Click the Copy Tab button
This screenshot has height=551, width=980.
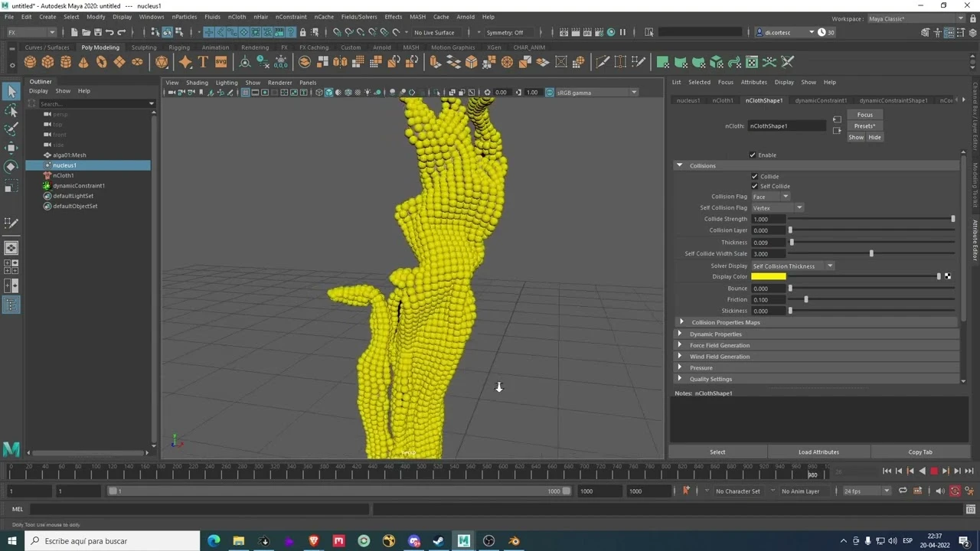point(920,452)
